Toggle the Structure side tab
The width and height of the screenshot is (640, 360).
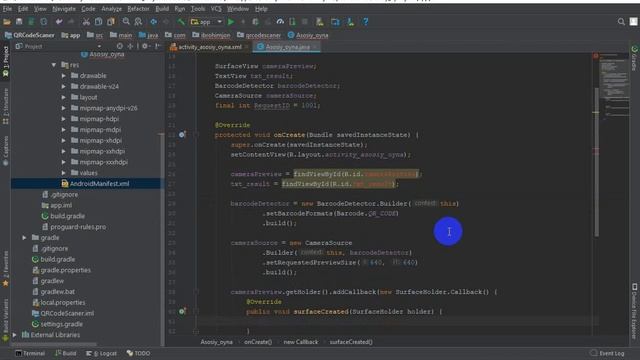pos(5,107)
